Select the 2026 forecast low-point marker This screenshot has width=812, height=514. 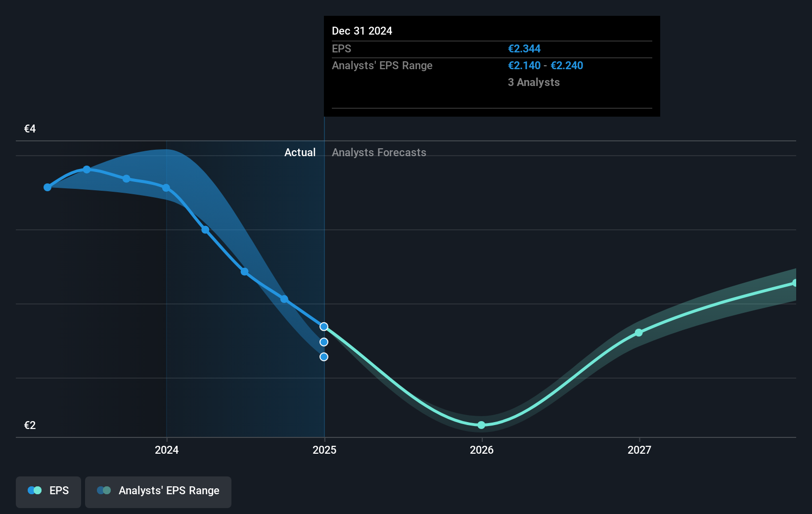click(481, 425)
